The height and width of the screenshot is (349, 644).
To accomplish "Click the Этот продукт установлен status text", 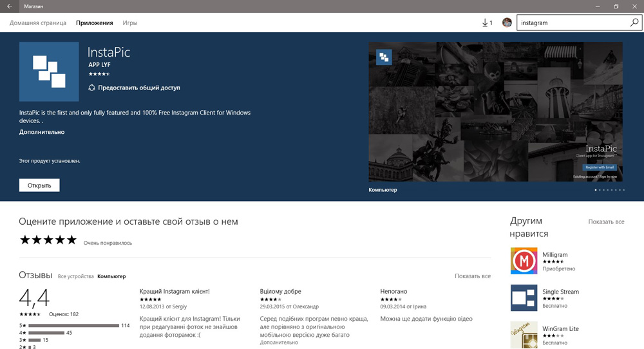I will [50, 161].
